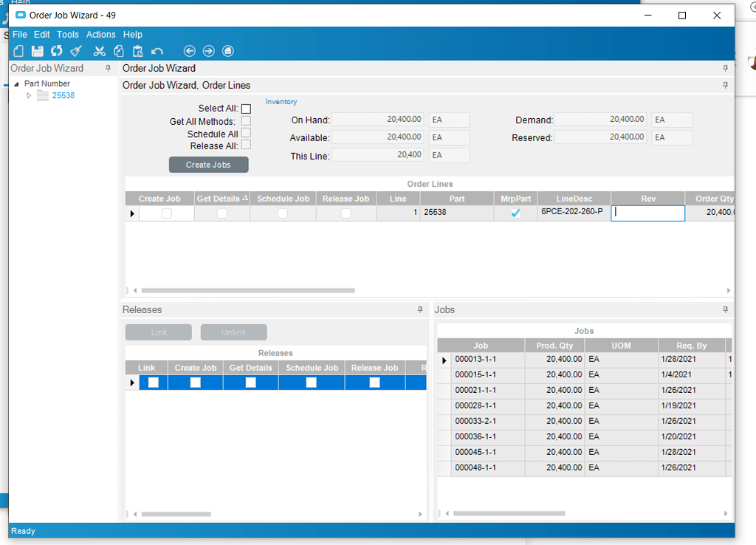The width and height of the screenshot is (756, 545).
Task: Enable the Select All checkbox
Action: coord(246,108)
